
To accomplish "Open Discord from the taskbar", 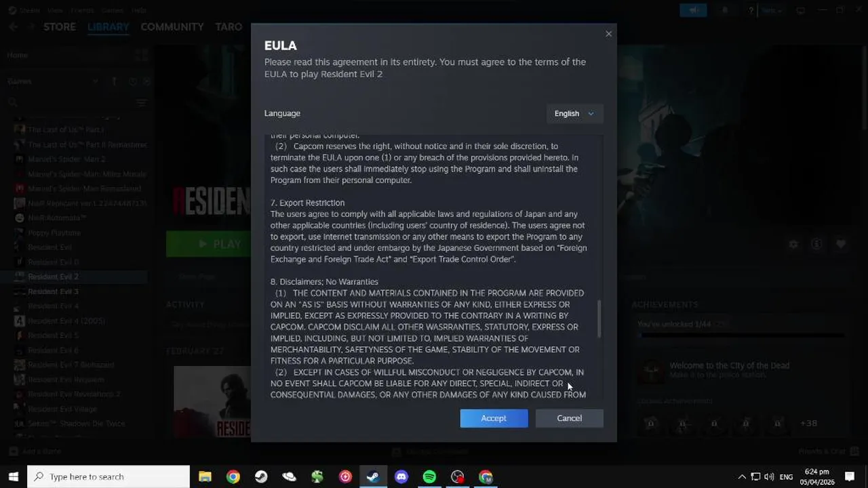I will coord(401,476).
